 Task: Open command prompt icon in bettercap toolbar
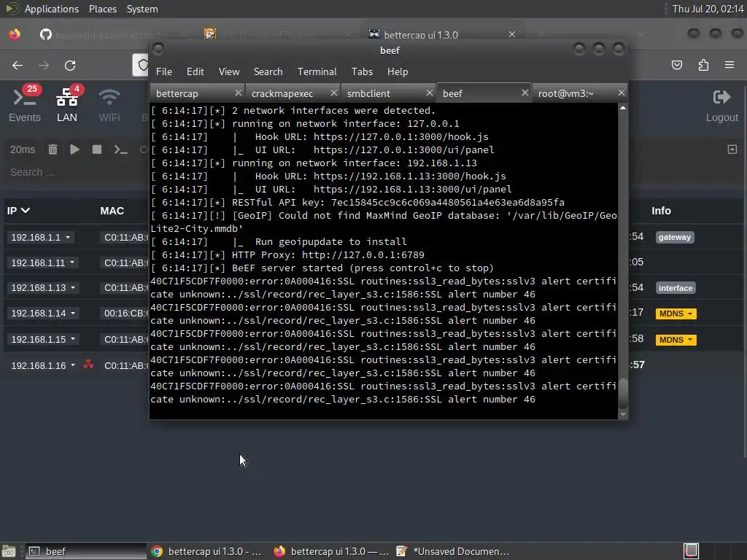[120, 149]
